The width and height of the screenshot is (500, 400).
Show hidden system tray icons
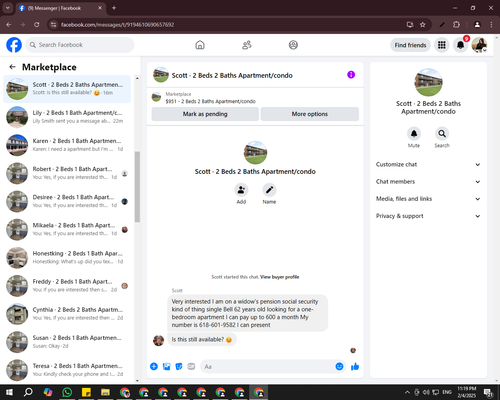tap(407, 392)
